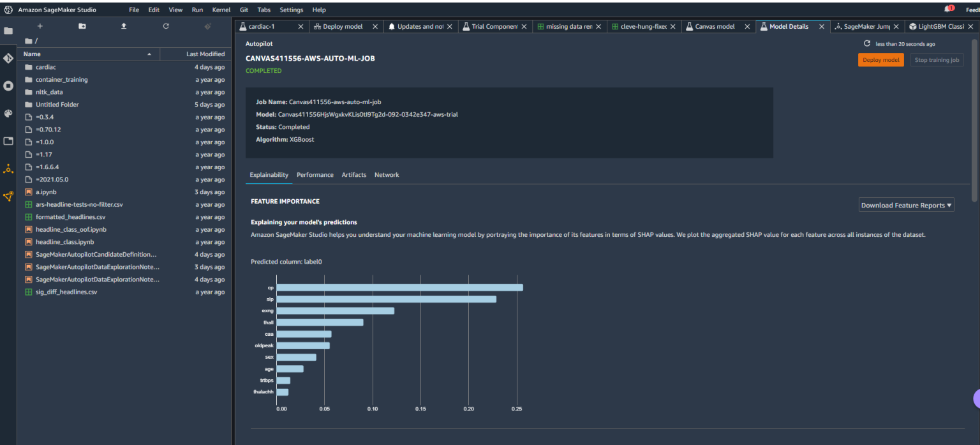980x445 pixels.
Task: Open the SageMaker resources sidebar icon
Action: point(8,196)
